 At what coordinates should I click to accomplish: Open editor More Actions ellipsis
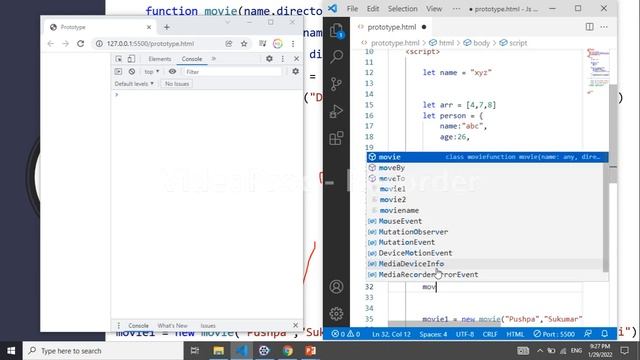point(604,27)
